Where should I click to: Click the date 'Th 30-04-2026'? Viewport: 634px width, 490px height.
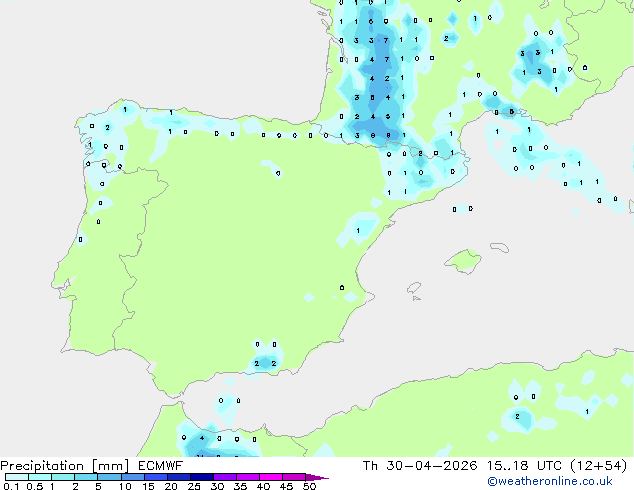click(420, 466)
